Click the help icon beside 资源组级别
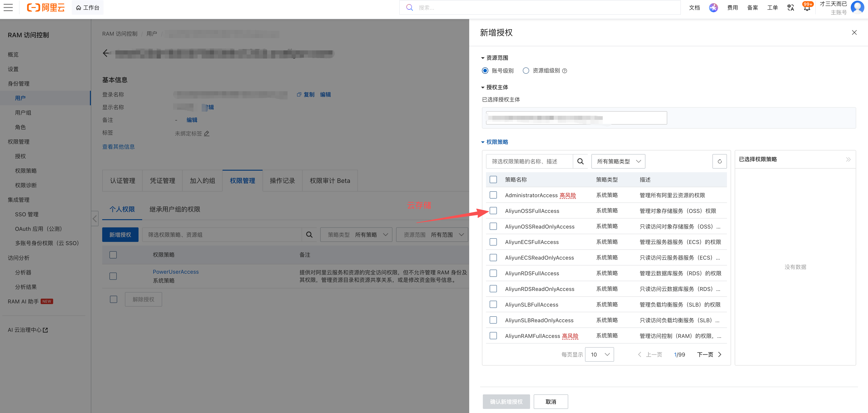This screenshot has height=413, width=868. [x=565, y=71]
